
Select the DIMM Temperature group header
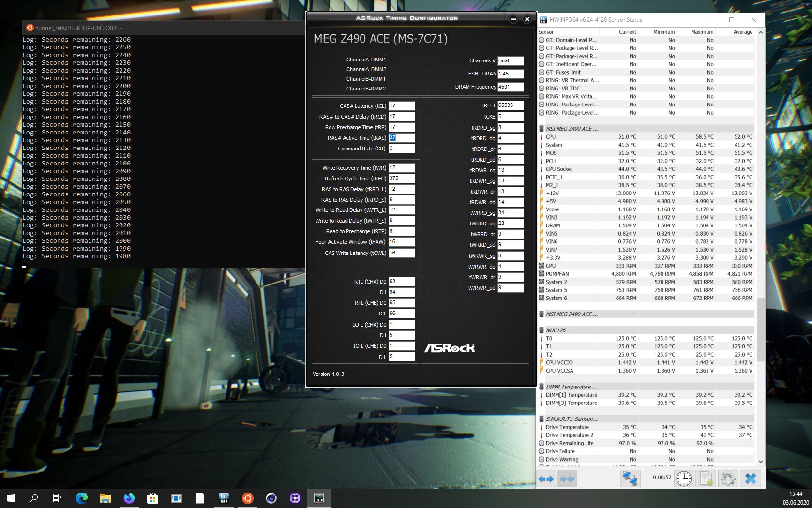(x=646, y=387)
